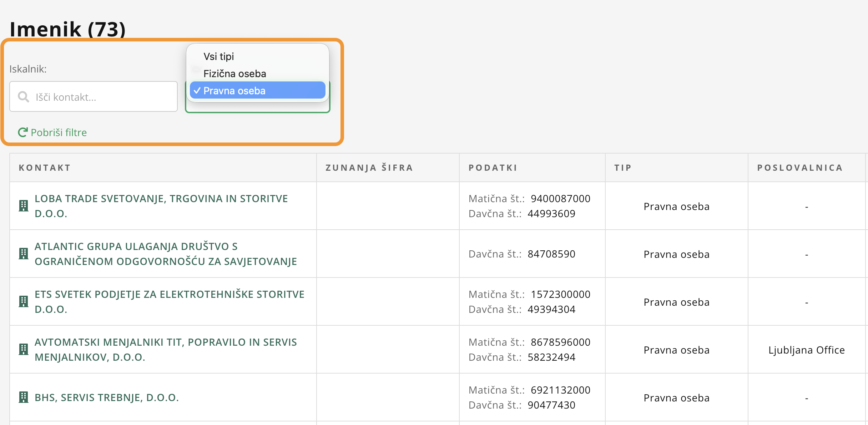Select 'Vsi tipi' dropdown option
Screen dimensions: 868x425
coord(218,56)
